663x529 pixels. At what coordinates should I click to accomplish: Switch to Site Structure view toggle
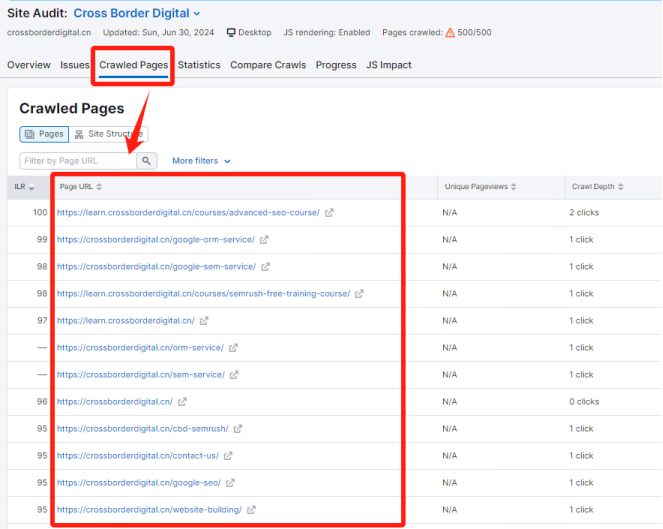point(110,134)
